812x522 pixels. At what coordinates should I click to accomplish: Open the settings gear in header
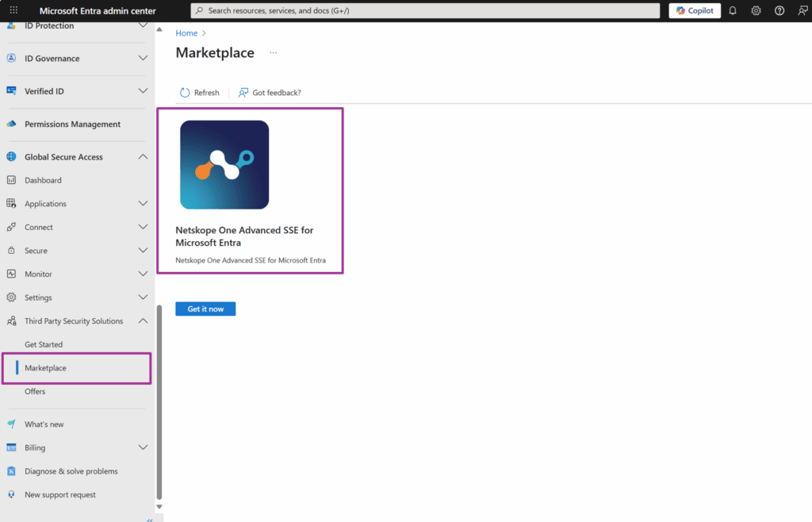756,10
